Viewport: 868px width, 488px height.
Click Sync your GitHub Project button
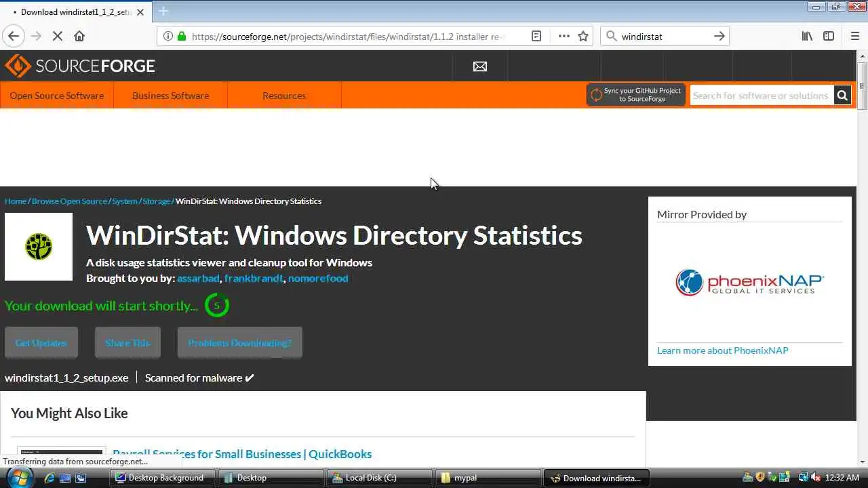tap(635, 95)
